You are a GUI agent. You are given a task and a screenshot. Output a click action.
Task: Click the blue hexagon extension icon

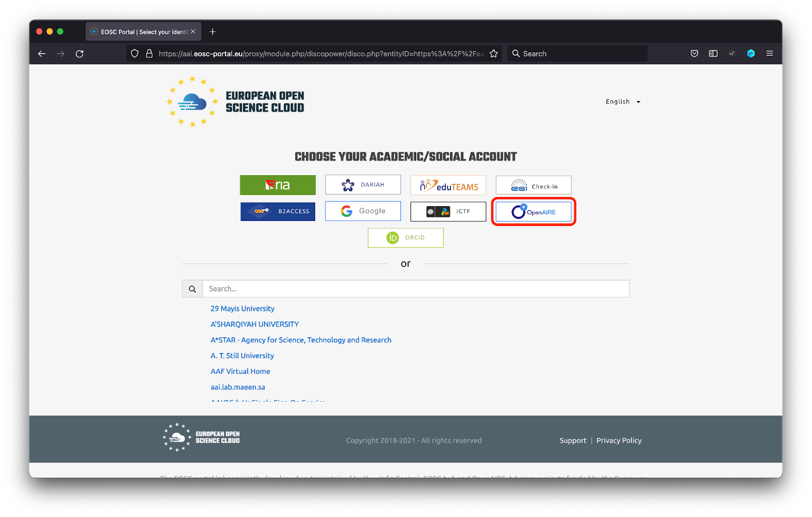pos(751,54)
